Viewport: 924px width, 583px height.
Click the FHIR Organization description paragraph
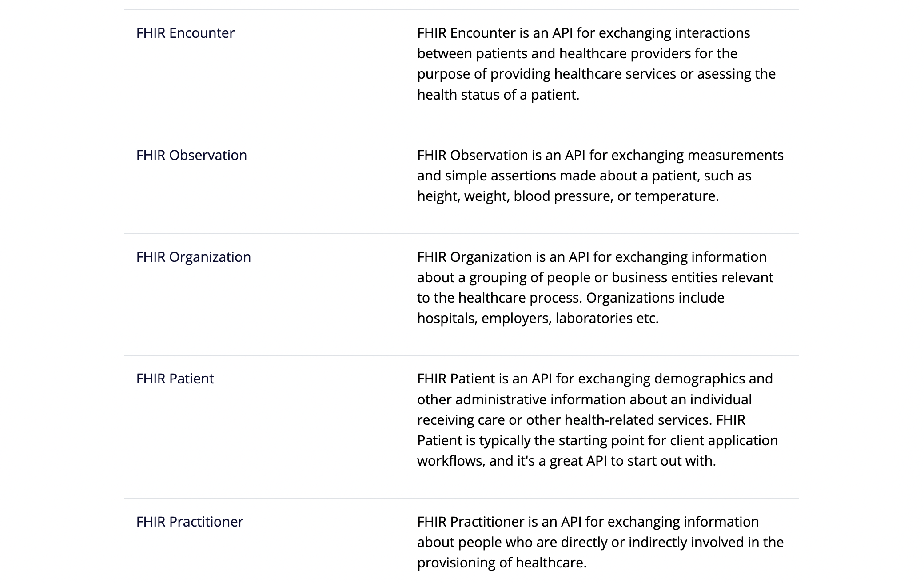(x=595, y=288)
